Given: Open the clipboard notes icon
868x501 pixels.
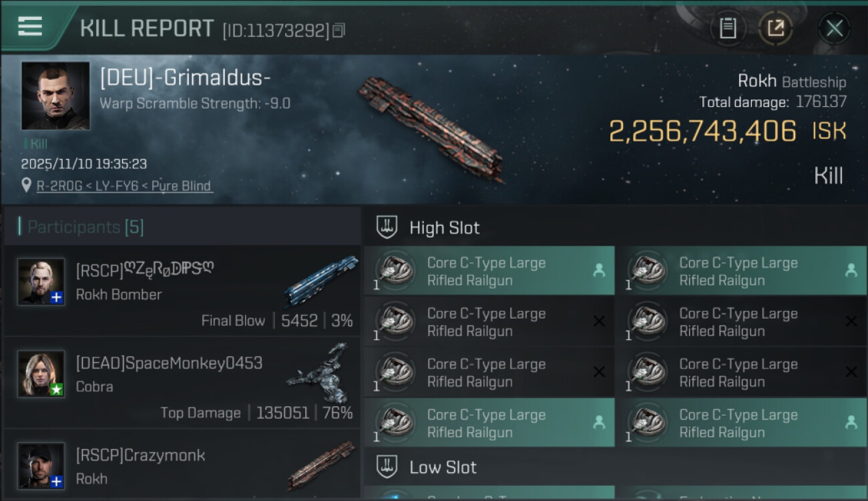Looking at the screenshot, I should pyautogui.click(x=728, y=28).
